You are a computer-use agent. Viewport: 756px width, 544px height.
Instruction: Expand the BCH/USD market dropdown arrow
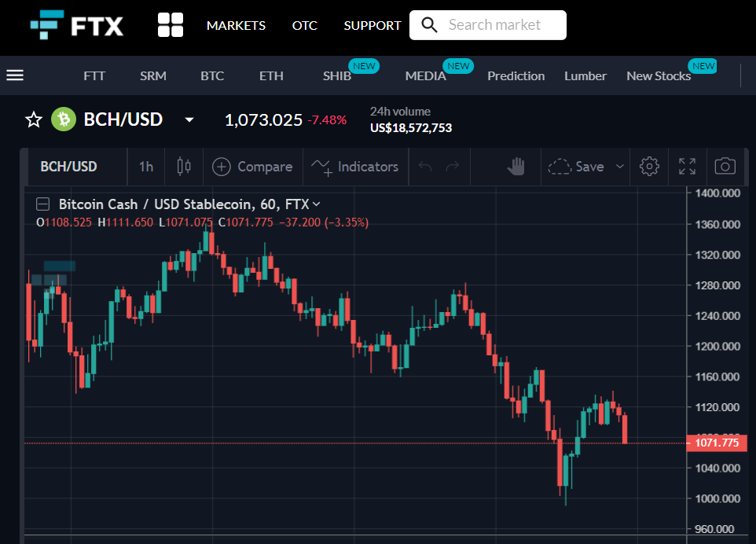(189, 119)
